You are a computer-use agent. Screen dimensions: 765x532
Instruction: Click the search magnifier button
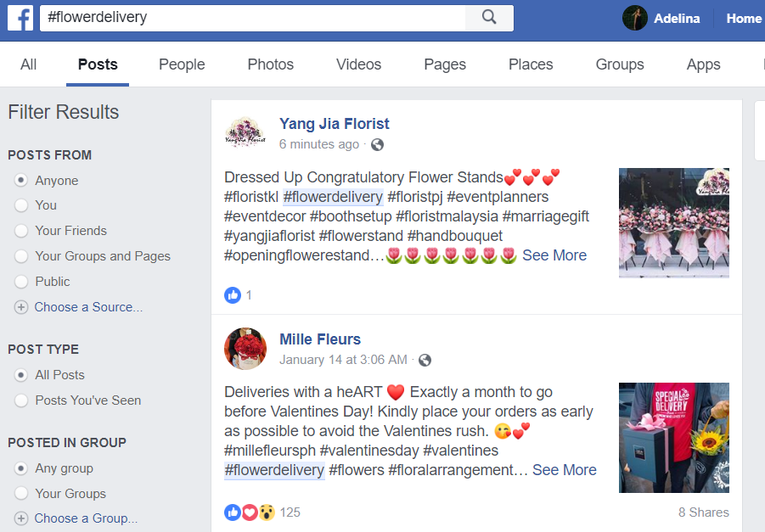pos(489,18)
